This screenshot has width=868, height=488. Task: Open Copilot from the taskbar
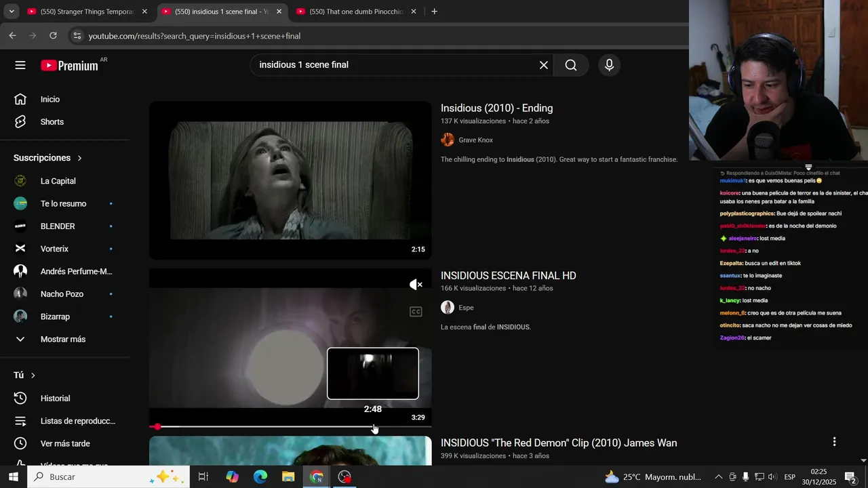(x=232, y=477)
